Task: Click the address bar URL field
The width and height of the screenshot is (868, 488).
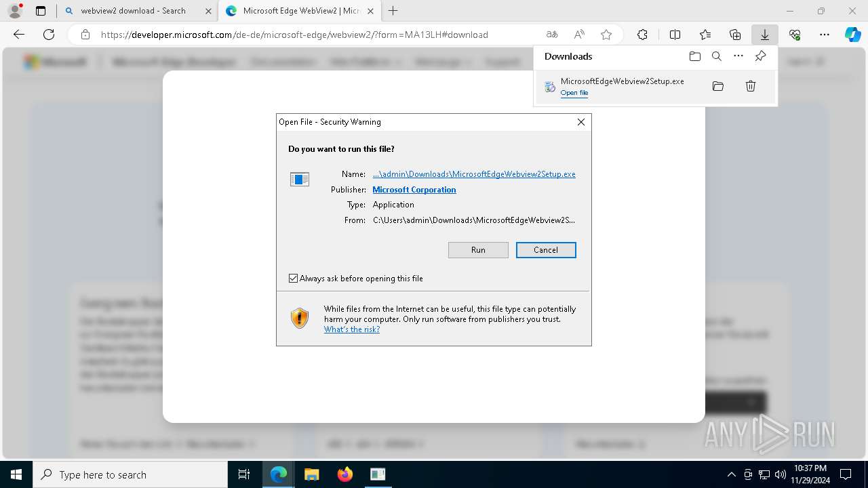Action: [x=294, y=35]
